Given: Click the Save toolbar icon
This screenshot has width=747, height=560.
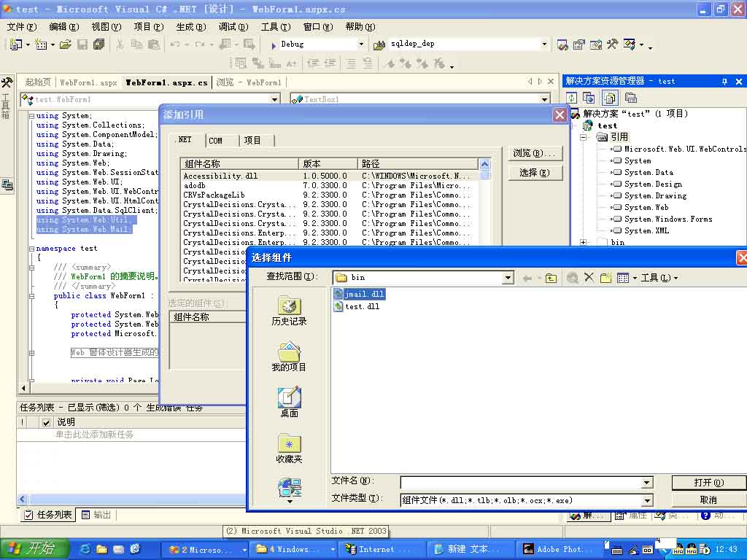Looking at the screenshot, I should pos(82,44).
